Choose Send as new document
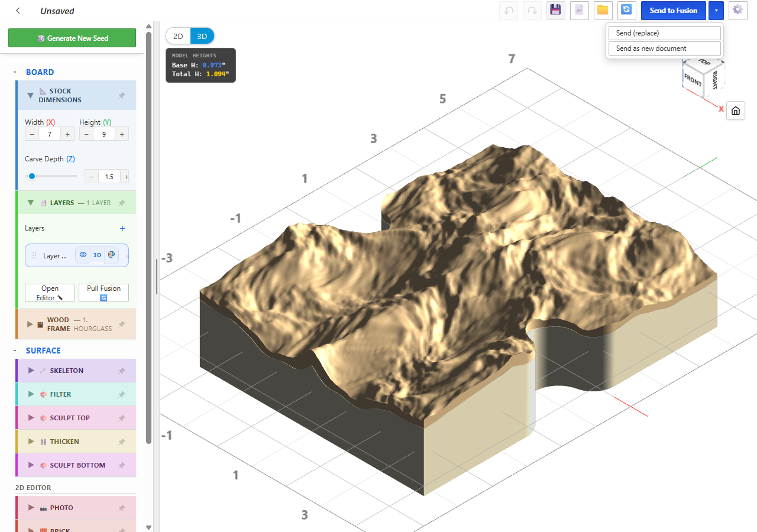Screen dimensions: 757x532 coord(665,48)
